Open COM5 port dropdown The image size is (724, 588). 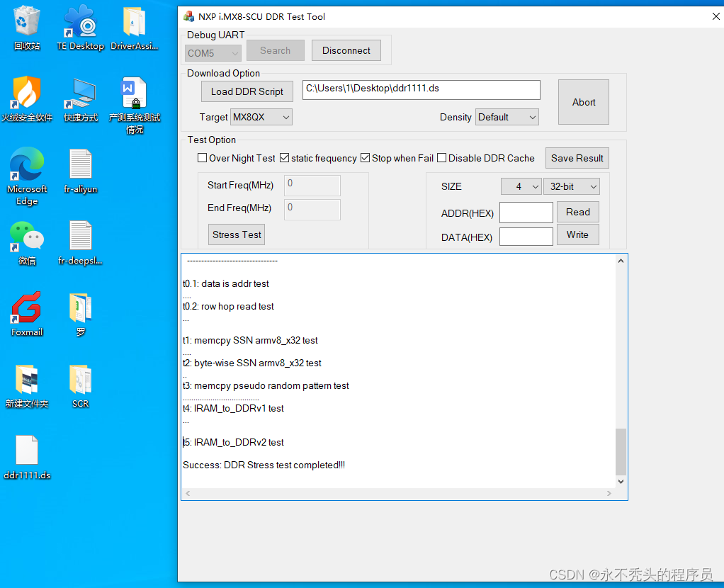213,53
